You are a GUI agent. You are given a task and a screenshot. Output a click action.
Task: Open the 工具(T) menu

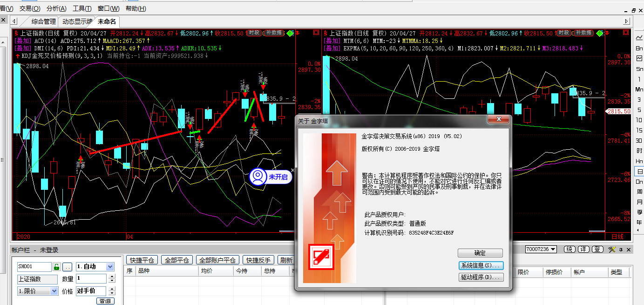pyautogui.click(x=82, y=8)
